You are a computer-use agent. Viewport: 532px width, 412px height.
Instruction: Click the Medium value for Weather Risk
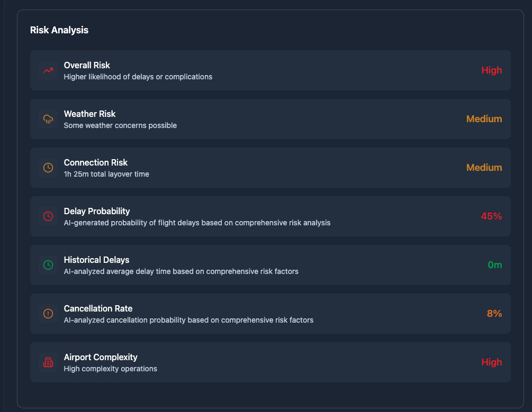tap(484, 119)
